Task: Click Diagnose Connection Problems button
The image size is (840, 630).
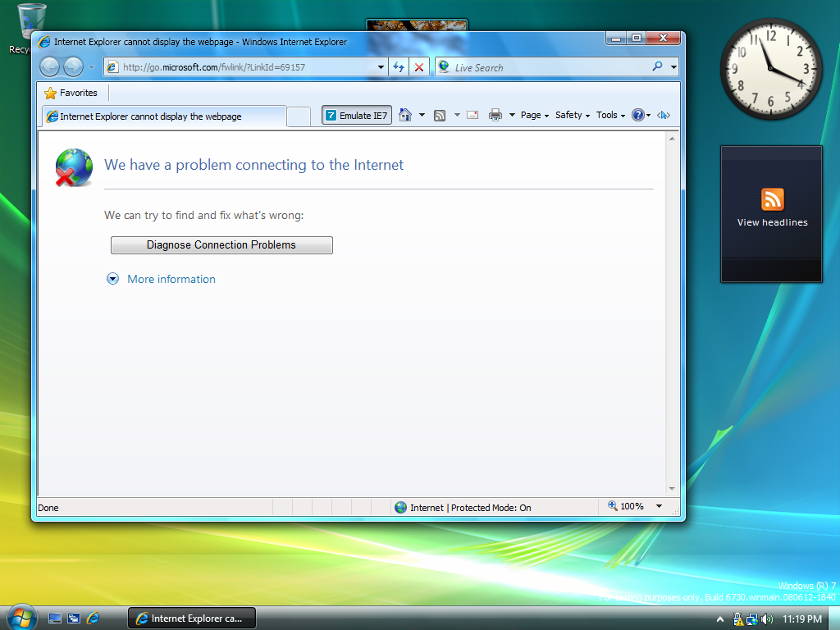Action: [x=221, y=245]
